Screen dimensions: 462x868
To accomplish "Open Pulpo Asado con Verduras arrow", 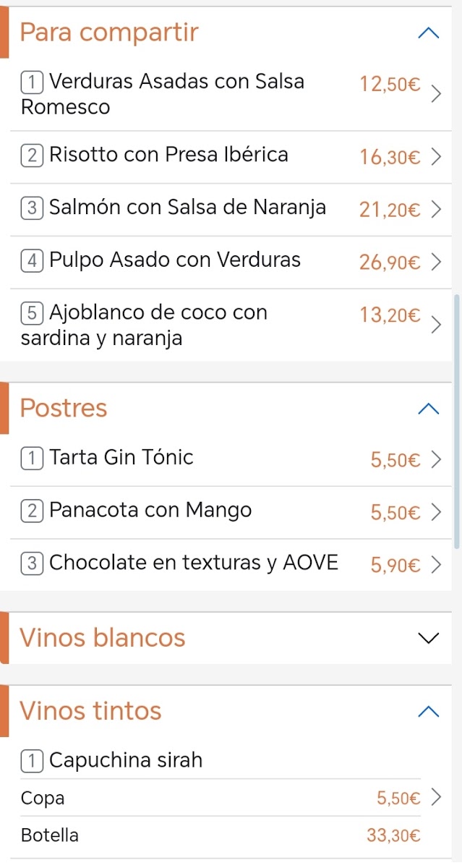I will [x=435, y=262].
